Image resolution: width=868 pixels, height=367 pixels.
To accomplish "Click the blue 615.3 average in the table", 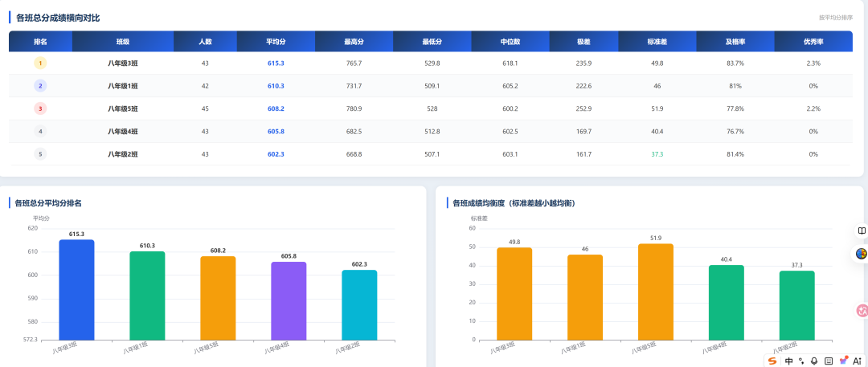I will (276, 63).
